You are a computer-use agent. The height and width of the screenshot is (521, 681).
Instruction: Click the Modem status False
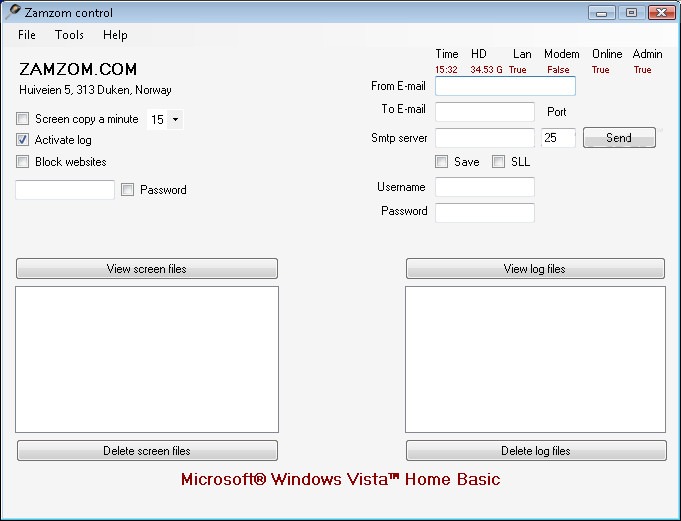coord(558,69)
